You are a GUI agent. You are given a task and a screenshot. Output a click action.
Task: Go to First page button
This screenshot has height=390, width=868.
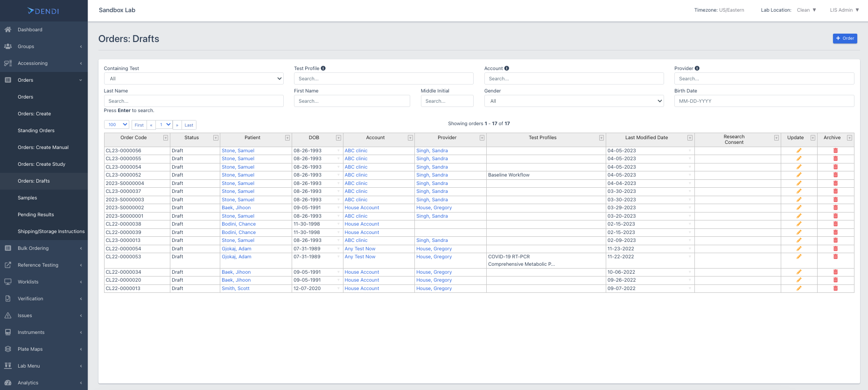139,125
